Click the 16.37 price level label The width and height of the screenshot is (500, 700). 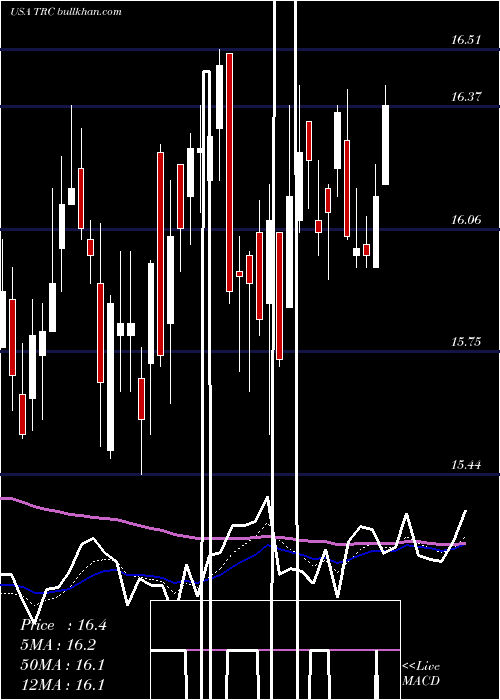[x=466, y=96]
